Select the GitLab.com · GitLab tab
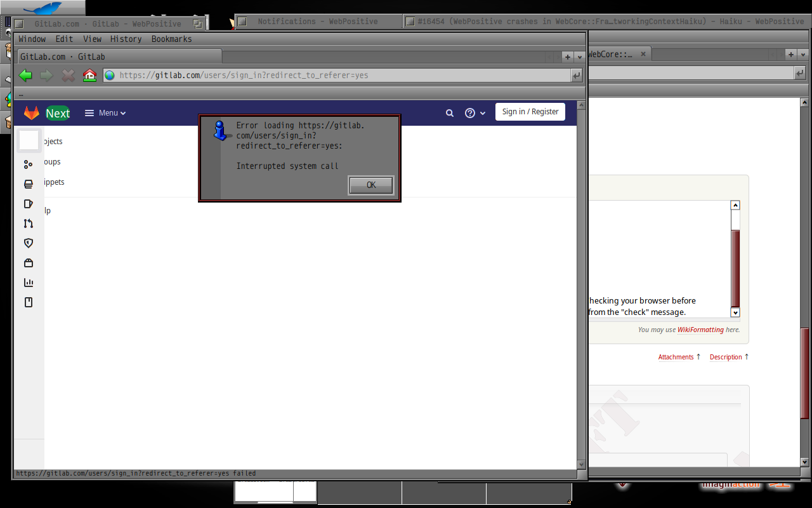 [x=119, y=57]
